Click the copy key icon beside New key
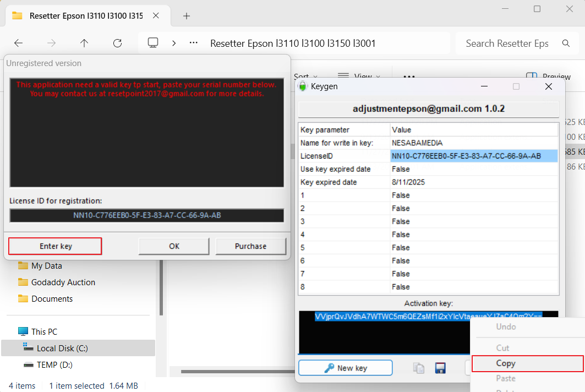The height and width of the screenshot is (392, 585). click(419, 368)
